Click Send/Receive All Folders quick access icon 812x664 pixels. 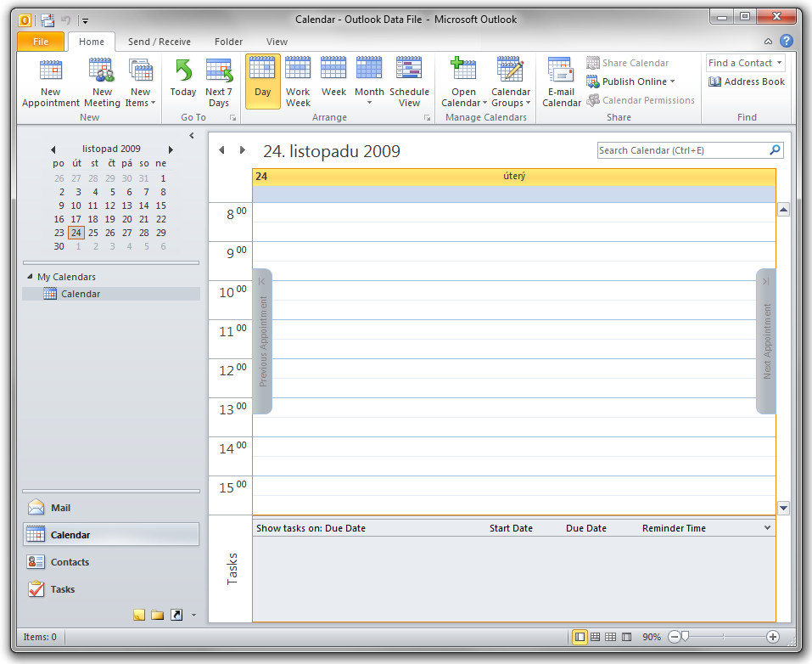click(48, 20)
